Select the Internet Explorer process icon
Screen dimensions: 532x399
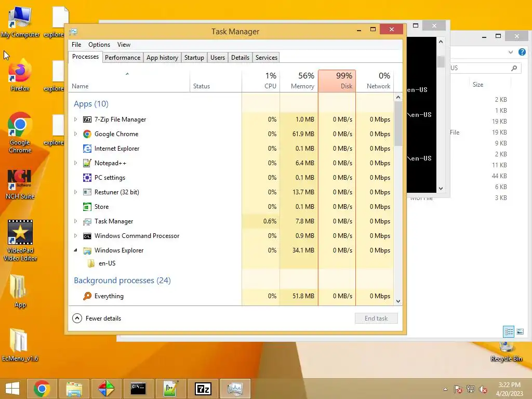87,149
